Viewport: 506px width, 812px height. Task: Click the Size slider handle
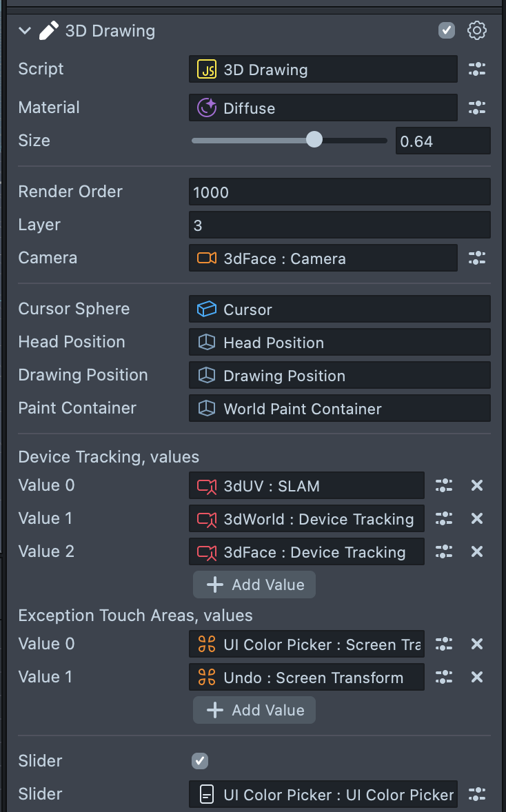pyautogui.click(x=314, y=141)
